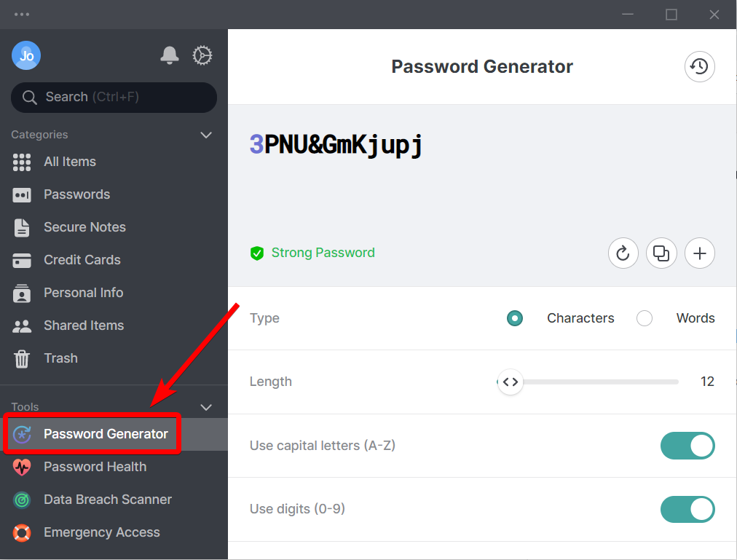Click the Search field
This screenshot has height=560, width=737.
pos(113,97)
